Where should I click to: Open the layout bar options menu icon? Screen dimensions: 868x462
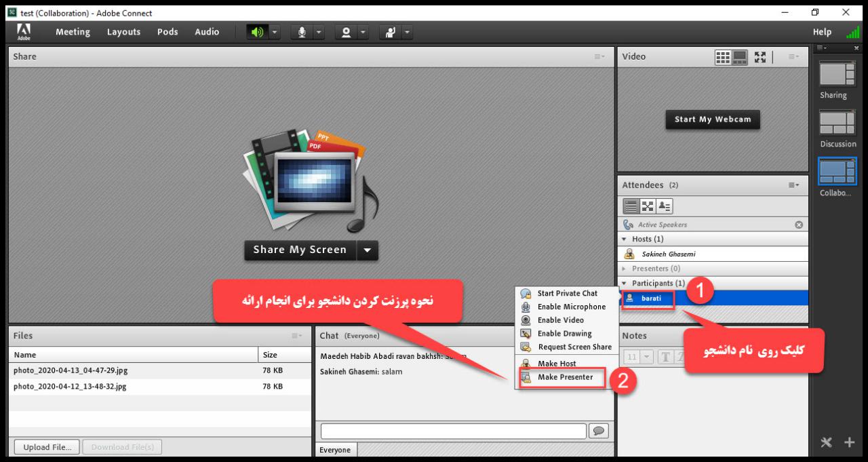pyautogui.click(x=821, y=47)
